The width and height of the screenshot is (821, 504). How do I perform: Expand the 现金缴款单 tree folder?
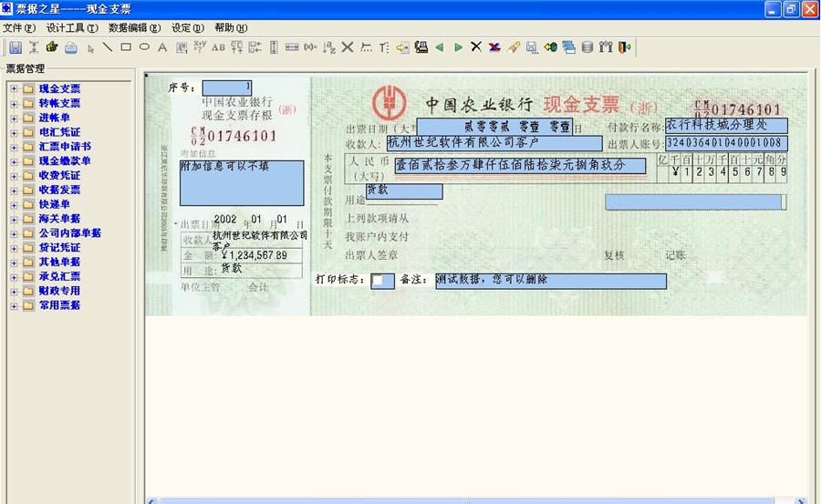click(14, 161)
